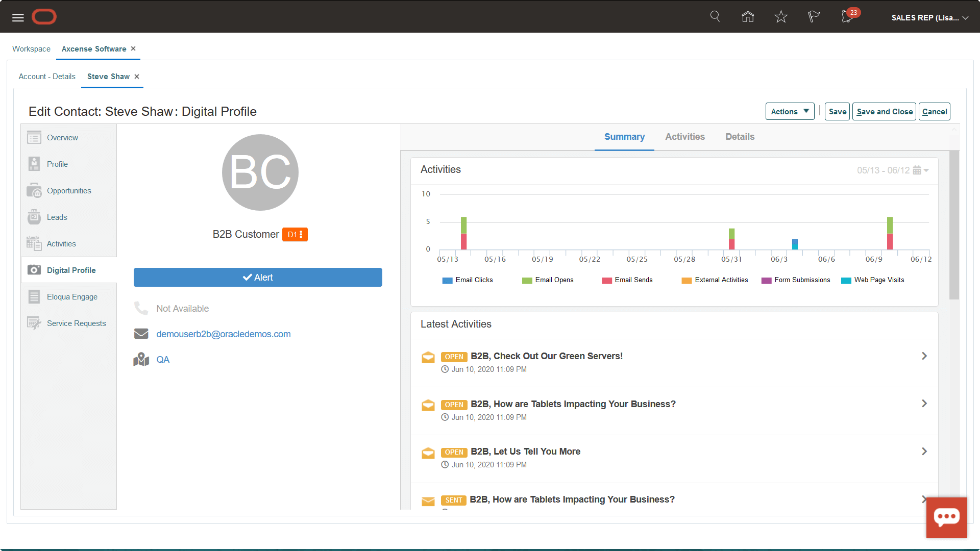The width and height of the screenshot is (980, 551).
Task: Select the Profile sidebar icon
Action: (x=34, y=164)
